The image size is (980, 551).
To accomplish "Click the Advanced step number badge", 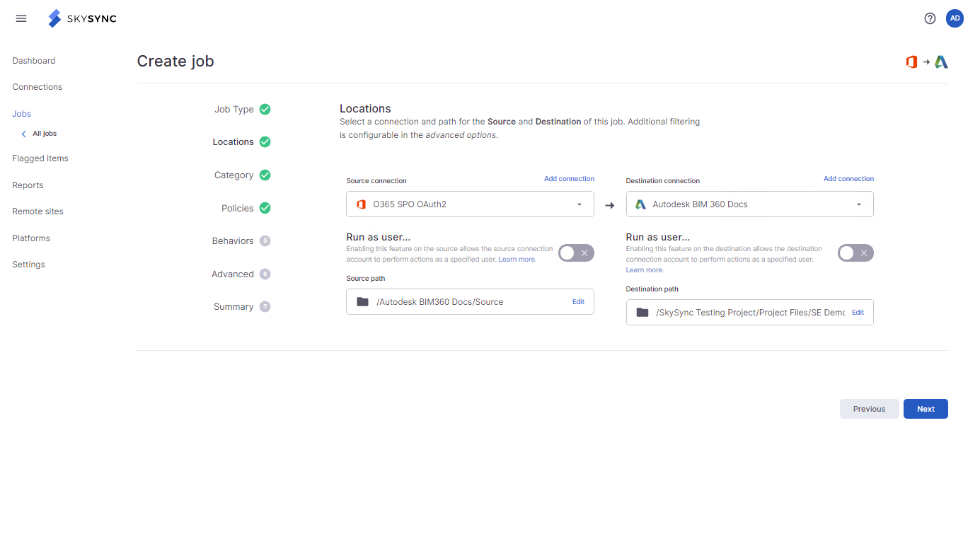I will [265, 274].
